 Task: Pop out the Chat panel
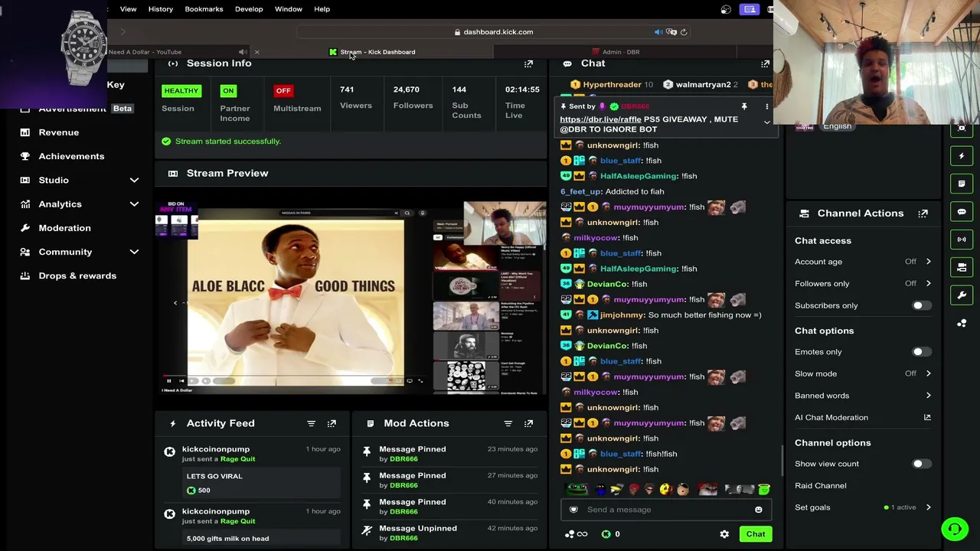[x=765, y=64]
